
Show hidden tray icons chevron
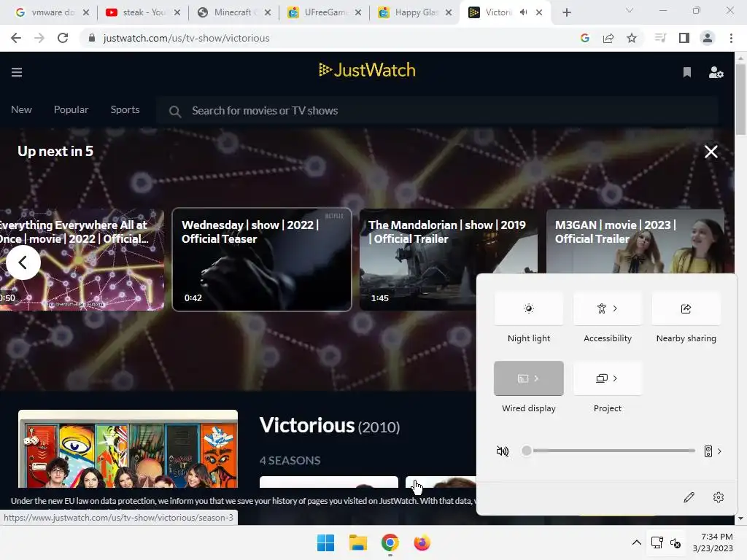click(636, 542)
